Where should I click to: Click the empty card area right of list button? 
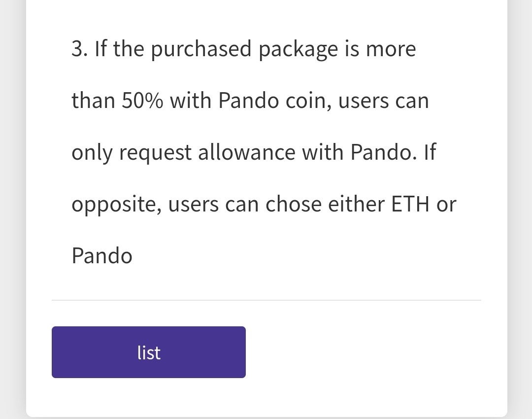(374, 352)
